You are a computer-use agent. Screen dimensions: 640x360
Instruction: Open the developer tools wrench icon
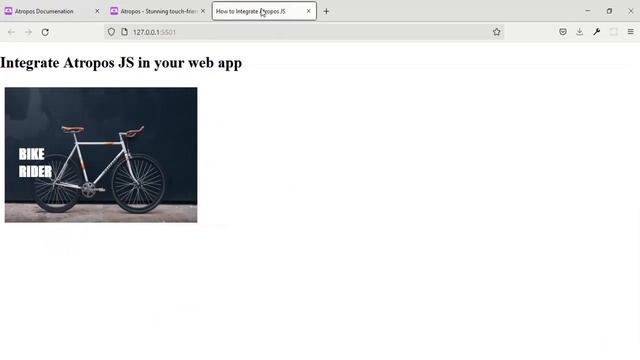(596, 32)
